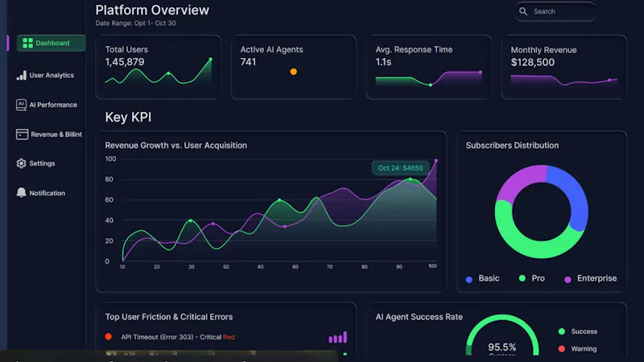Click "API Timeout (Error 303) - Critical Red" row
644x362 pixels.
click(178, 337)
